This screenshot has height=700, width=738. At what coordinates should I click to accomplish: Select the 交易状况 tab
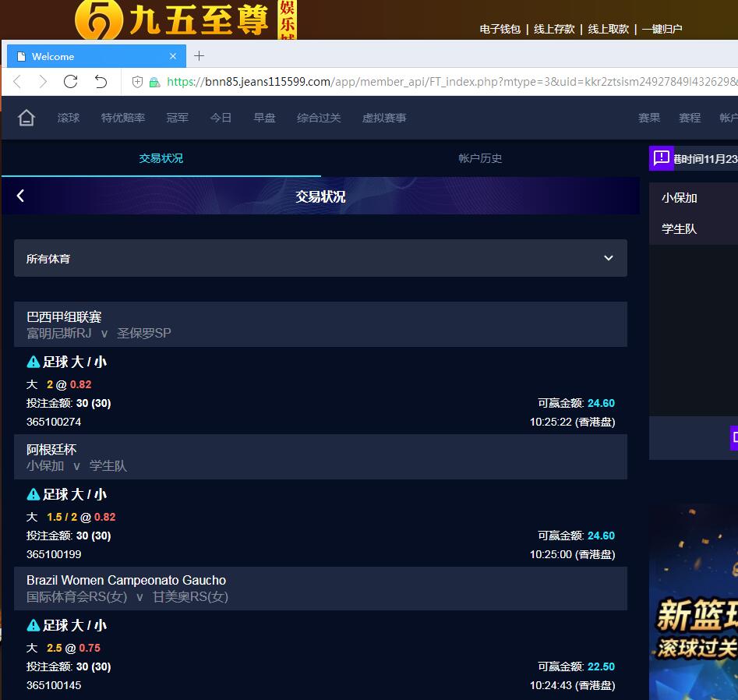coord(161,158)
